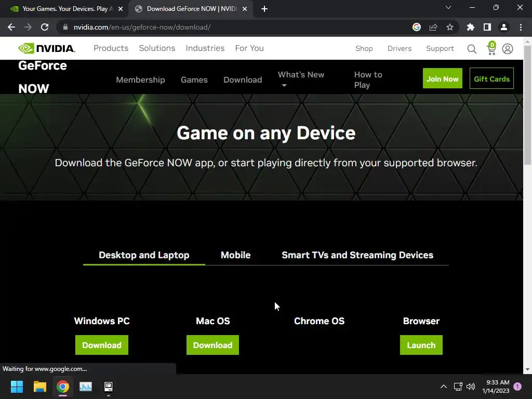View site info via padlock icon
The image size is (532, 399).
point(65,27)
